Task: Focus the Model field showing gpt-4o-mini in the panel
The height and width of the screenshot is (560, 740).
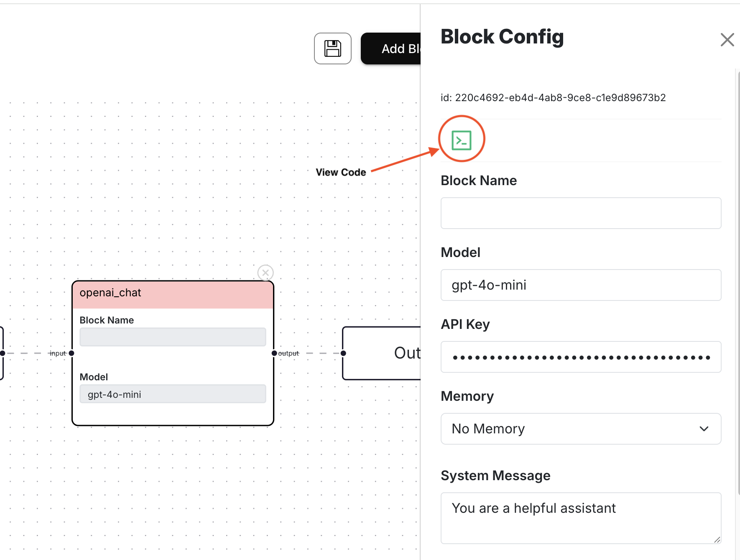Action: click(580, 285)
